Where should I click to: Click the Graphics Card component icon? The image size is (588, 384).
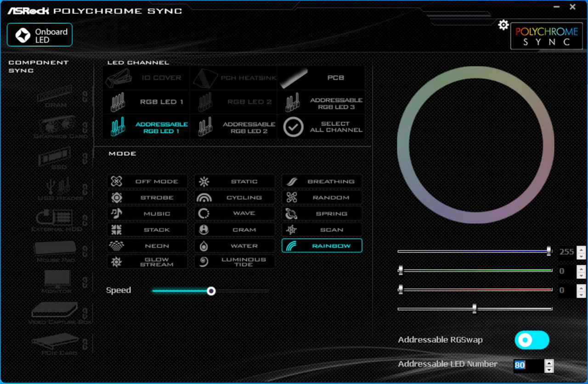(x=57, y=125)
